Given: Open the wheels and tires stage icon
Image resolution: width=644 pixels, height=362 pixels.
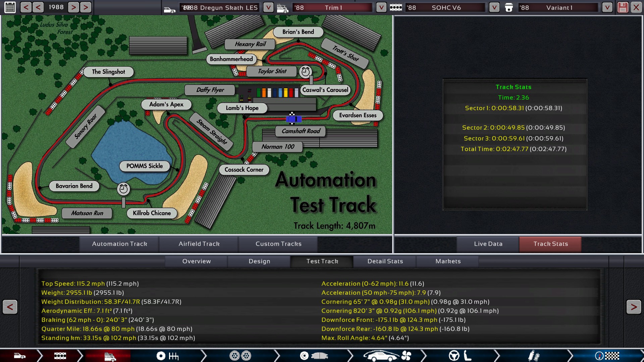Looking at the screenshot, I should (240, 356).
